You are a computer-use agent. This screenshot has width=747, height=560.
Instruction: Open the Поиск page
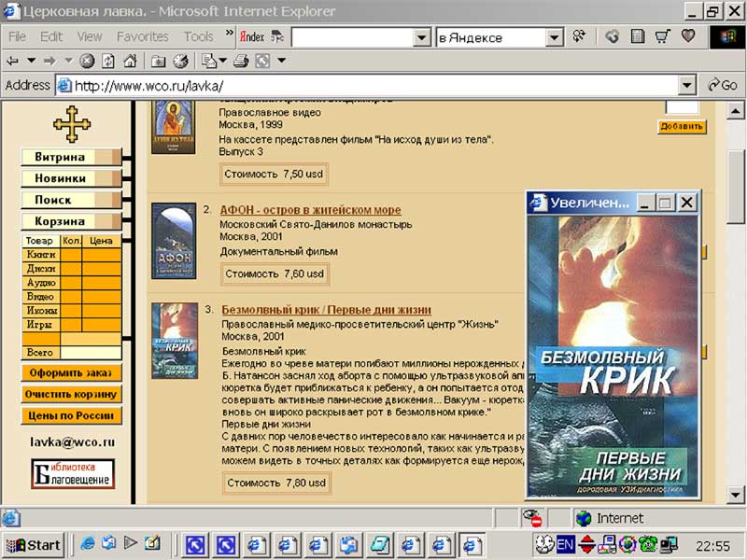click(71, 200)
